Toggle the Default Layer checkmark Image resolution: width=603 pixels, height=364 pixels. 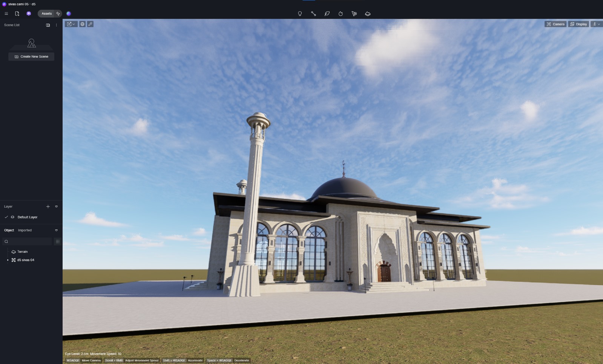[6, 217]
